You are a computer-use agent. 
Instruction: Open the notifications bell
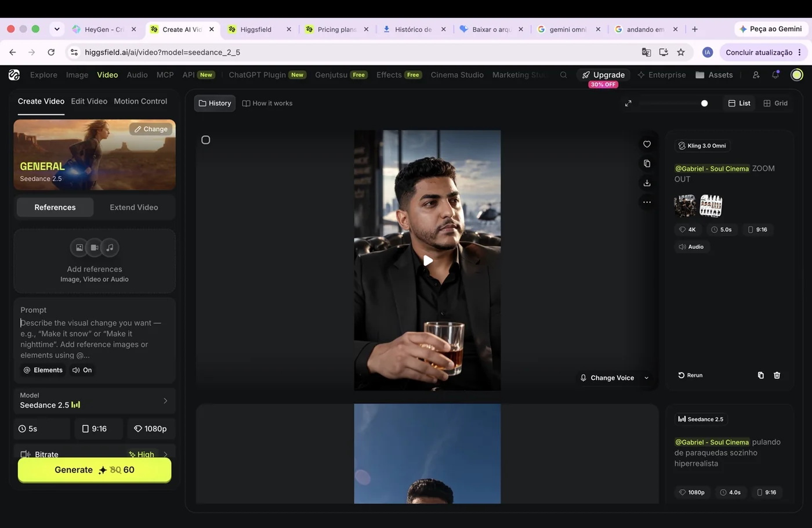(775, 75)
